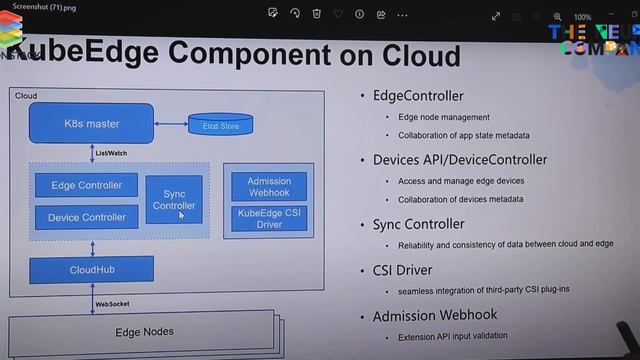Click Extension API input validation line
This screenshot has width=640, height=360.
pyautogui.click(x=453, y=336)
